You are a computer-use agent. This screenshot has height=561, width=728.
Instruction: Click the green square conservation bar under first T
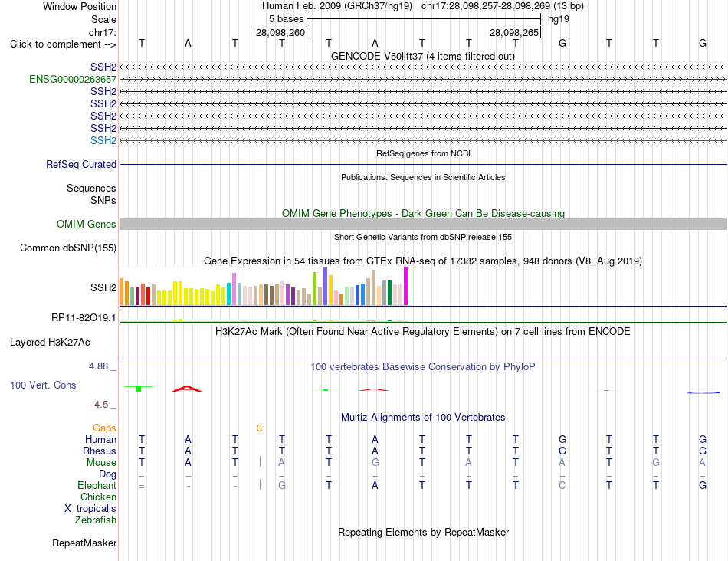click(139, 389)
